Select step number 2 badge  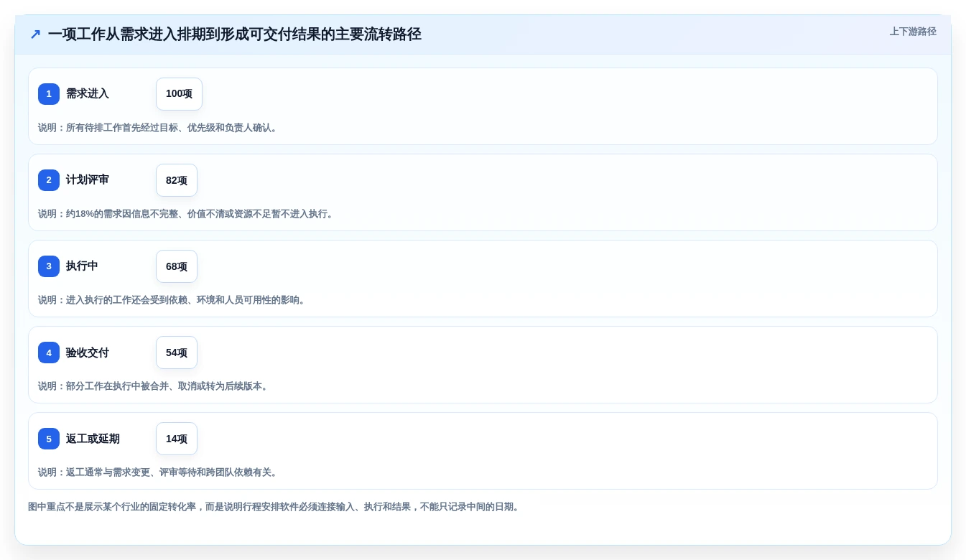pyautogui.click(x=49, y=180)
